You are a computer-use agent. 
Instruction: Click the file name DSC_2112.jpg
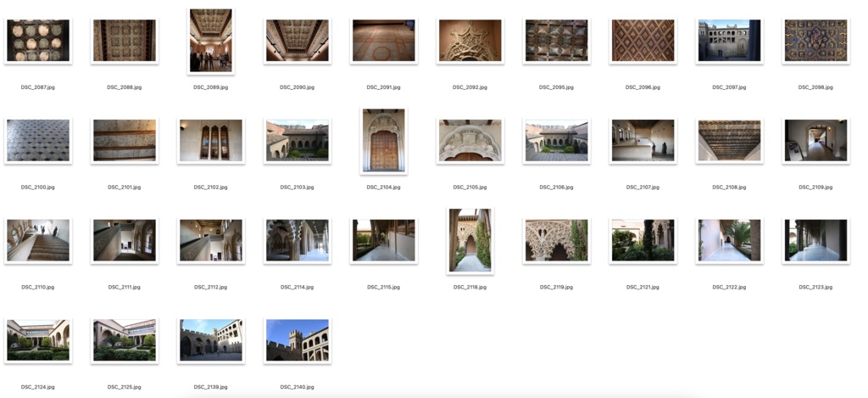pyautogui.click(x=210, y=287)
